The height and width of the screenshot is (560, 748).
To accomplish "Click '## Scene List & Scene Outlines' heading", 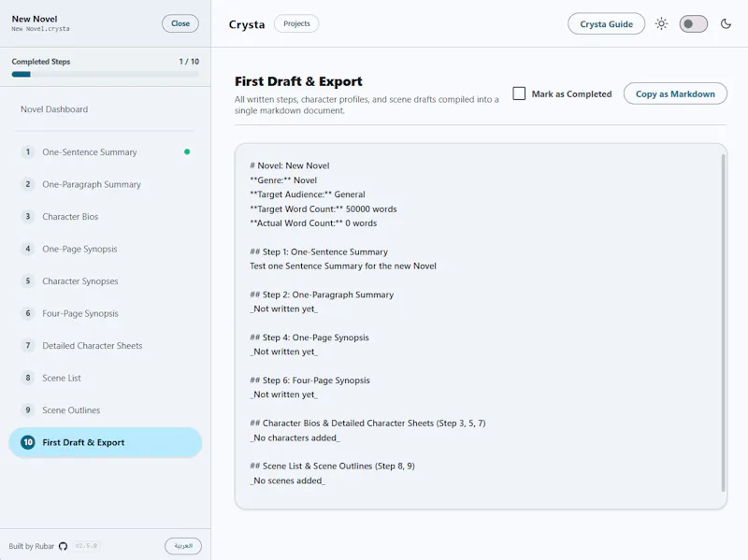I will 333,466.
